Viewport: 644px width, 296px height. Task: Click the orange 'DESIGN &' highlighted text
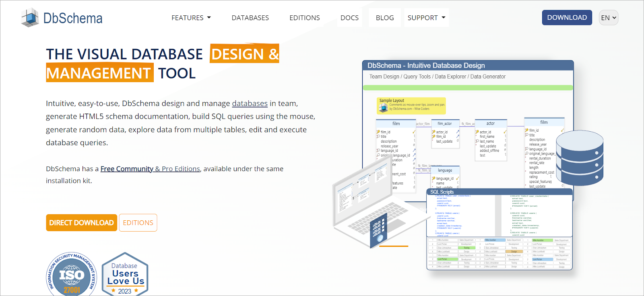point(245,54)
